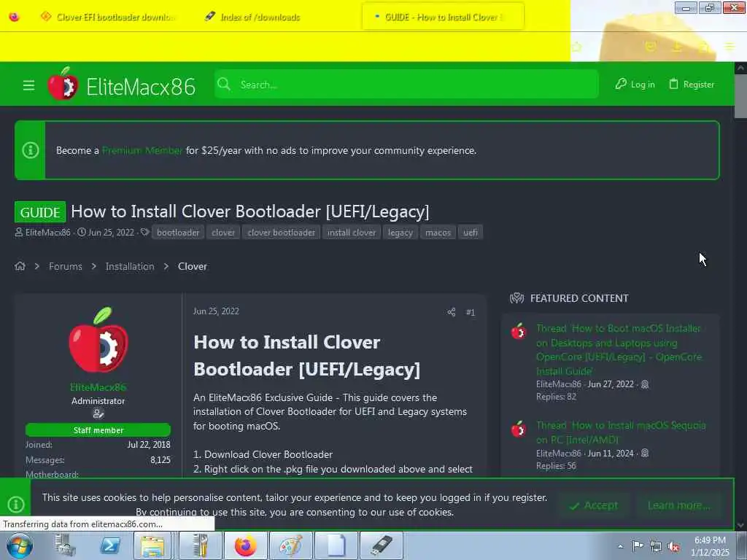This screenshot has height=560, width=747.
Task: Follow the Premium Member link
Action: click(142, 150)
